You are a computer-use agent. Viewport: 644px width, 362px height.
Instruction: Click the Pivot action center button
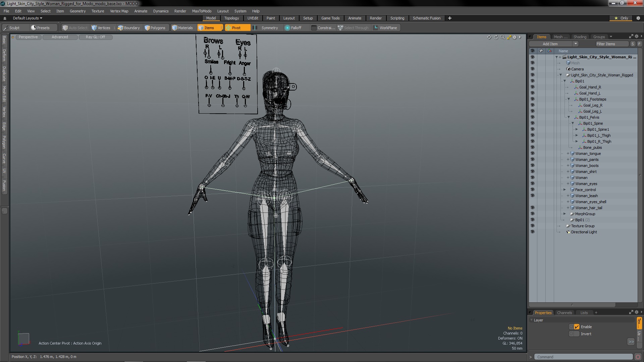[x=236, y=28]
